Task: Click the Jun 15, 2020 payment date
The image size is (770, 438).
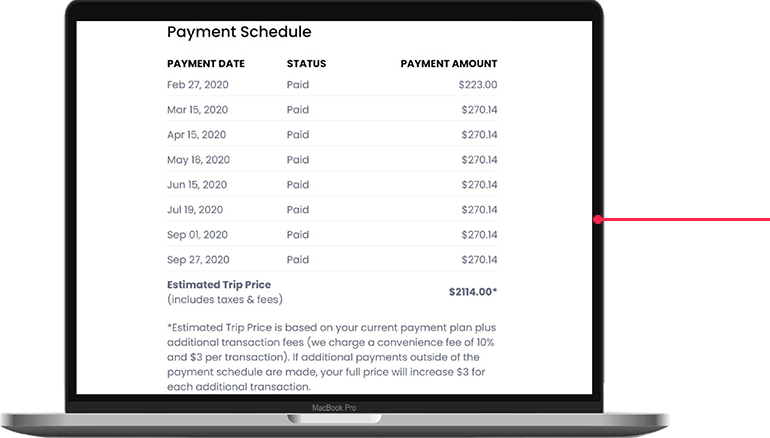Action: click(x=197, y=185)
